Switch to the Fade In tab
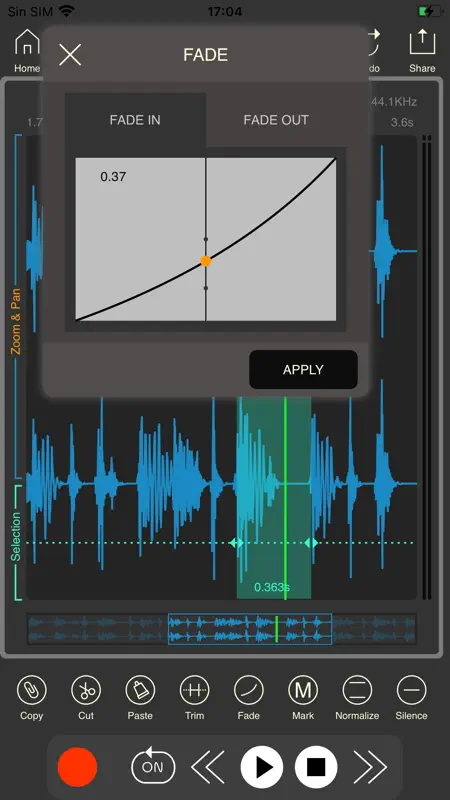Image resolution: width=450 pixels, height=800 pixels. pyautogui.click(x=135, y=120)
